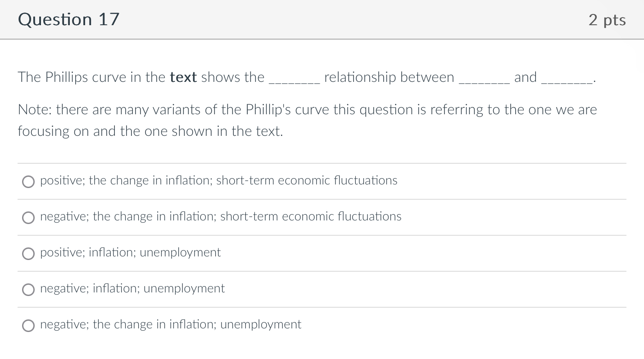Click the answer text 'negative; inflation; unemployment'
The width and height of the screenshot is (644, 359).
[132, 288]
